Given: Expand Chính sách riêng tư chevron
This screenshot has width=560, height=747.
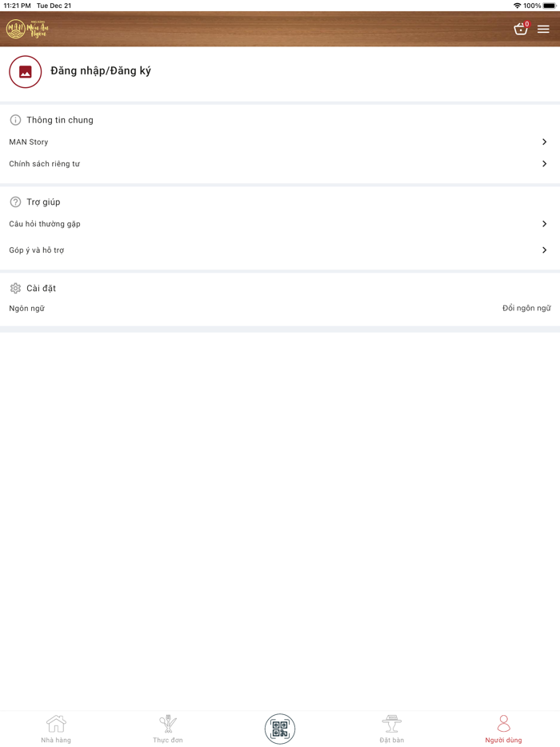Looking at the screenshot, I should pyautogui.click(x=544, y=164).
